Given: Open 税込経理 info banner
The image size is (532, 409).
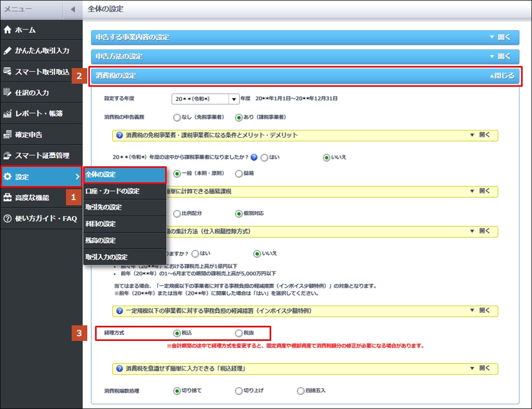Looking at the screenshot, I should (304, 368).
